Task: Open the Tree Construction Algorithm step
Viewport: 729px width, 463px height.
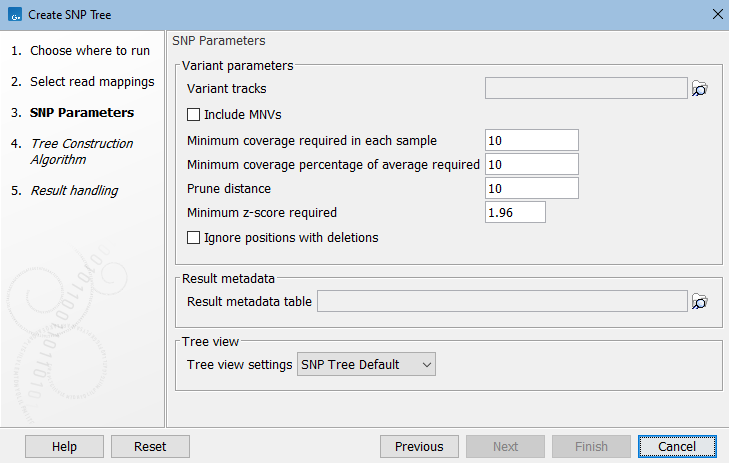Action: click(81, 151)
